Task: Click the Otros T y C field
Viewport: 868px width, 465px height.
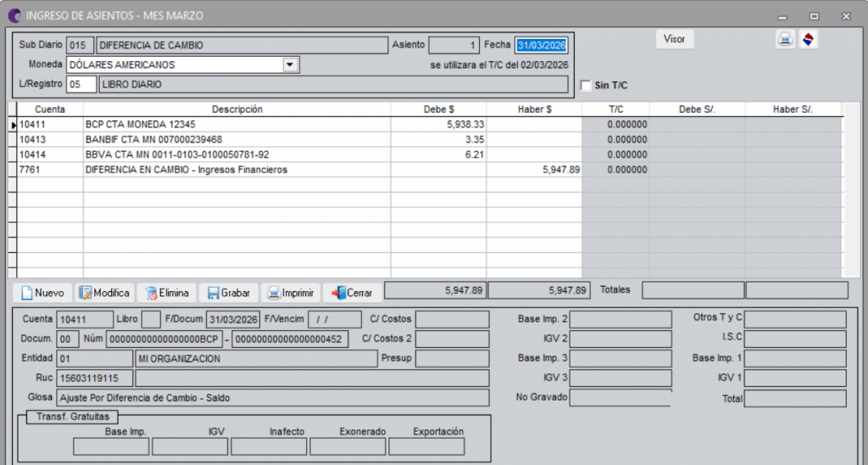Action: [795, 320]
